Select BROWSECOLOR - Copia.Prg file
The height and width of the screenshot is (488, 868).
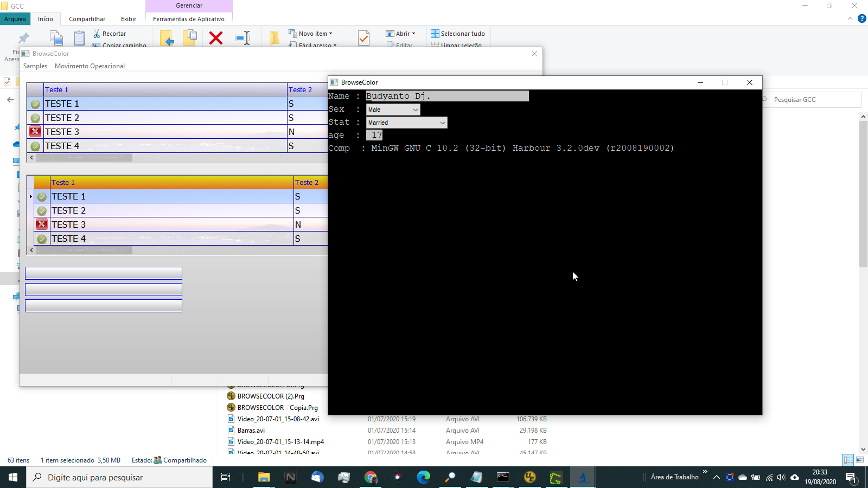(277, 408)
